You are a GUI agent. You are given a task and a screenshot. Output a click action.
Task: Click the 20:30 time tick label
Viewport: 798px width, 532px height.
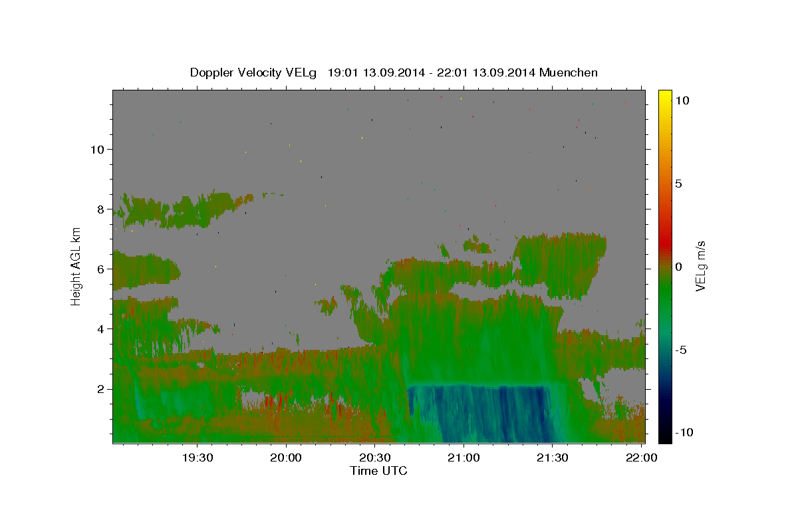coord(375,458)
